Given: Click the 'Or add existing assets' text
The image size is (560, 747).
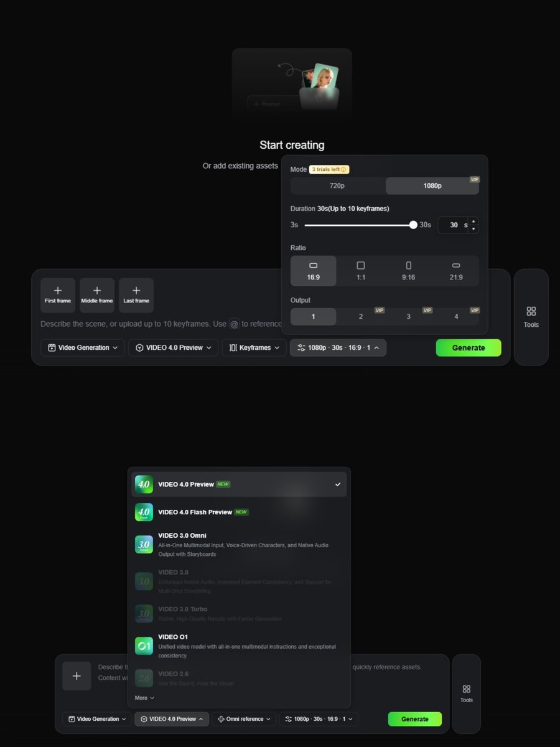Looking at the screenshot, I should (240, 166).
